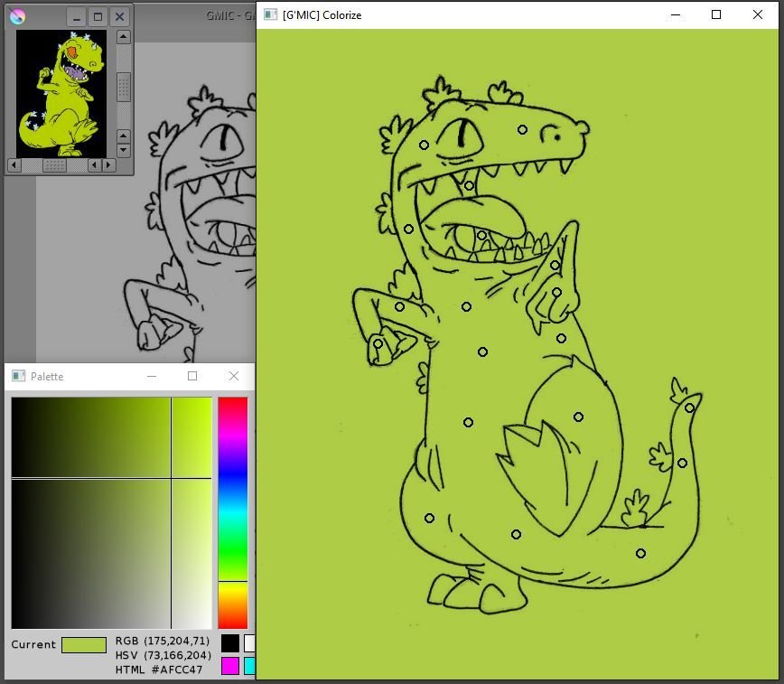
Task: Choose a hue on the rainbow hue strip
Action: [x=232, y=513]
